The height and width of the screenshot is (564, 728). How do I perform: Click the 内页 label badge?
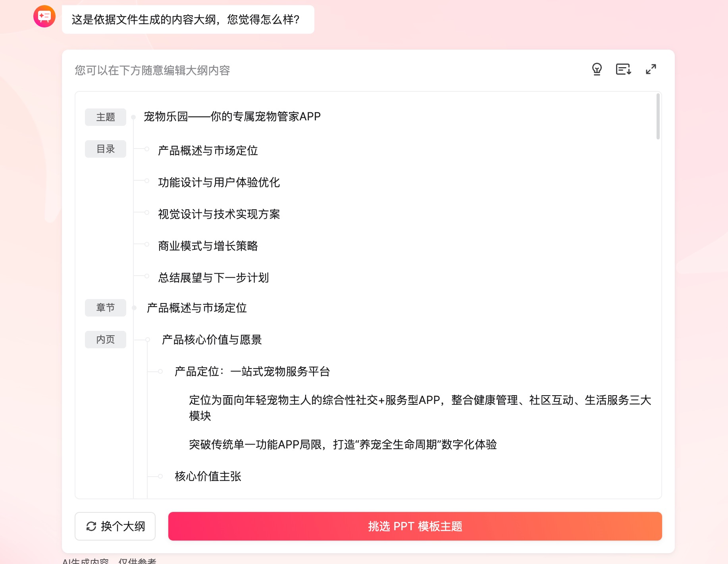[x=105, y=340]
